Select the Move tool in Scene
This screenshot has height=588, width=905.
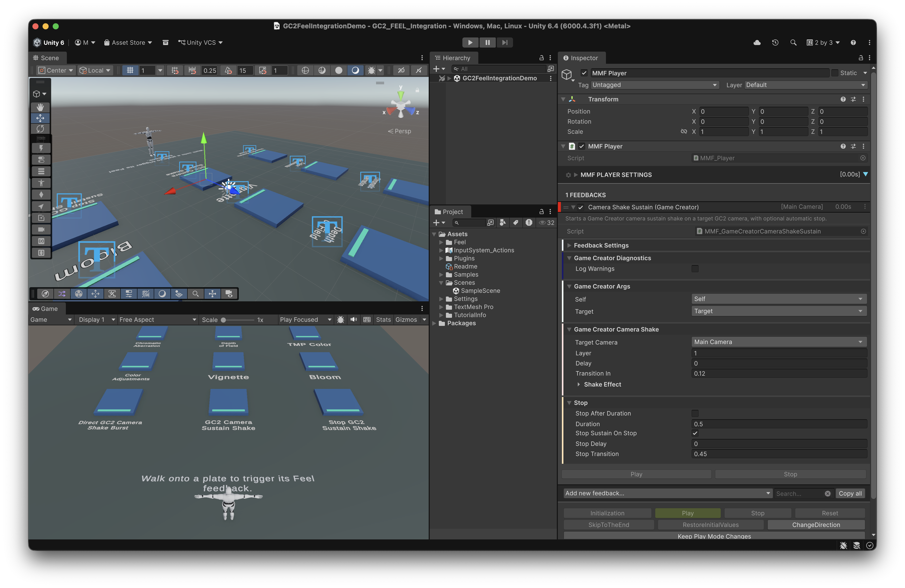[x=40, y=118]
